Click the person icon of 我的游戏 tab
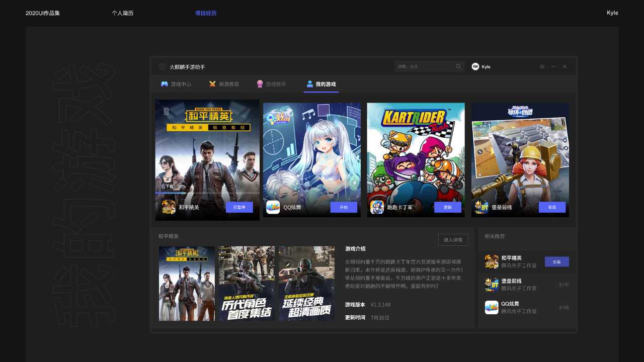The height and width of the screenshot is (362, 644). click(310, 84)
